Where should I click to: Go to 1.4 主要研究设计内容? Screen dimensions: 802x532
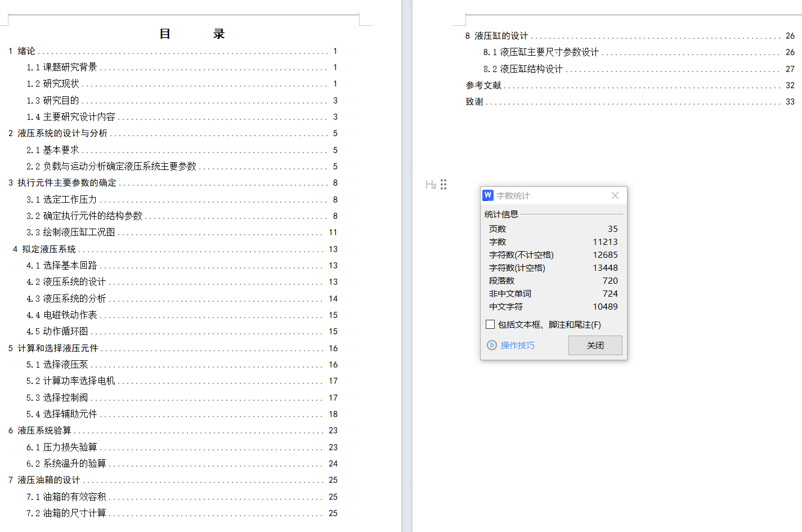click(182, 117)
